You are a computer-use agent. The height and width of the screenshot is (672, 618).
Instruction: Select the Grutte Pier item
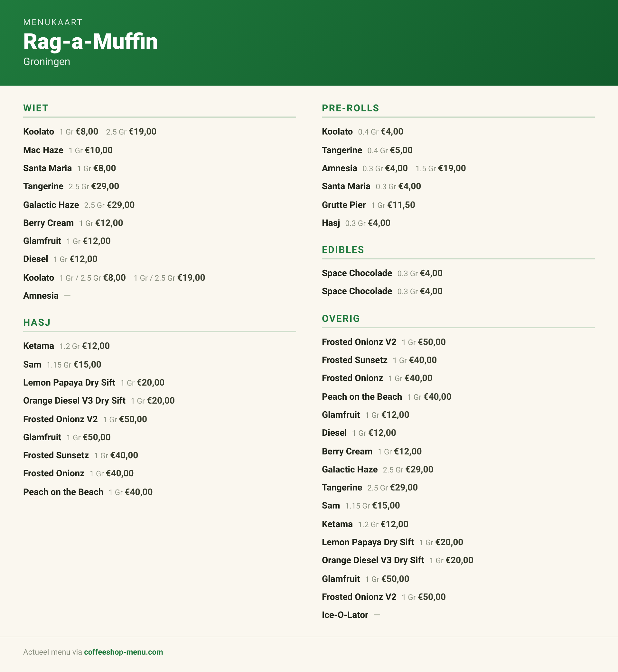(x=344, y=205)
